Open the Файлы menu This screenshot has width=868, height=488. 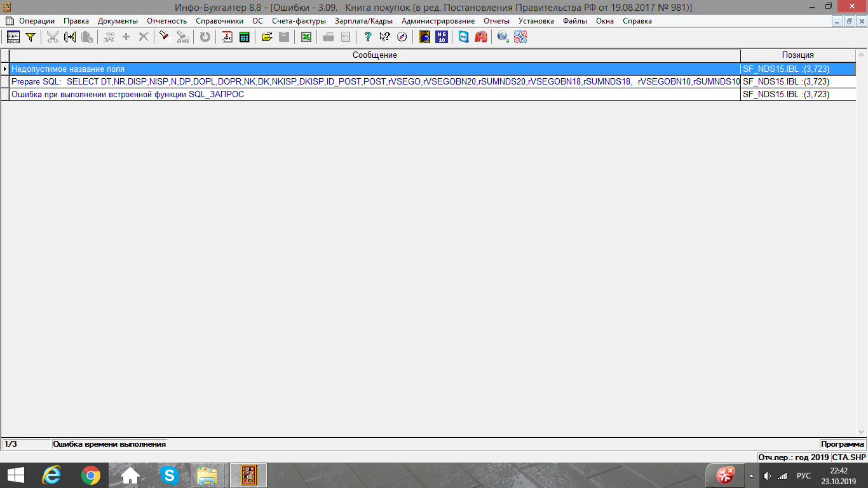(575, 21)
